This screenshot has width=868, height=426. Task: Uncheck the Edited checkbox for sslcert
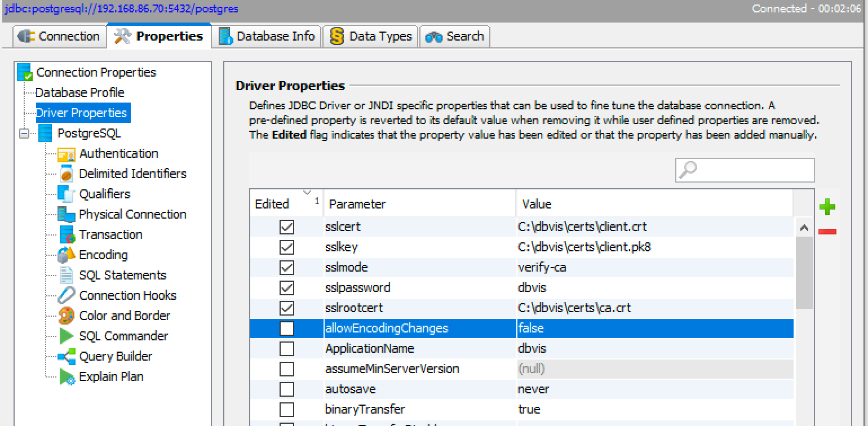coord(287,227)
